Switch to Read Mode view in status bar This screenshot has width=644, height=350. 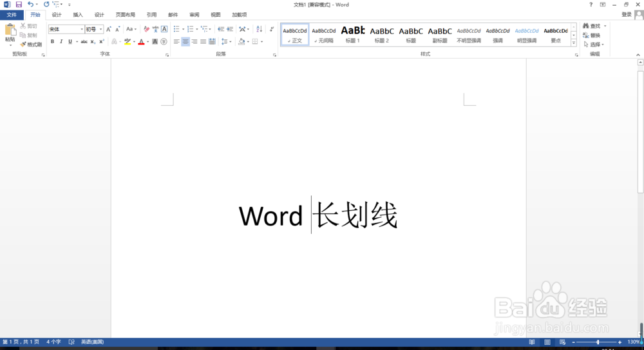click(532, 342)
